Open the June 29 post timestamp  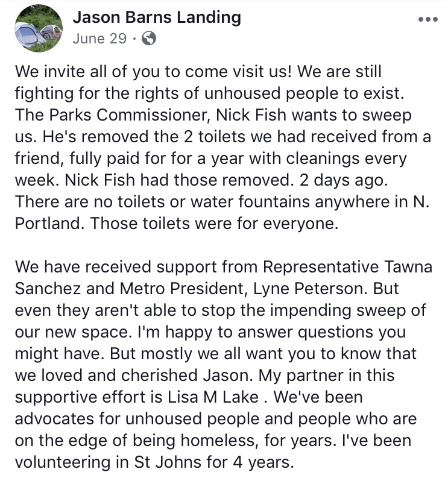click(x=99, y=39)
